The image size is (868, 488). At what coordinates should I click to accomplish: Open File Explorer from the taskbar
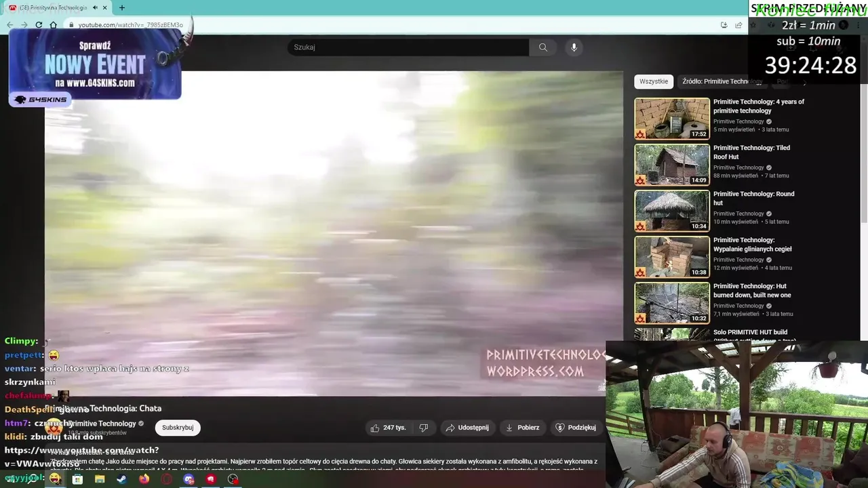click(100, 479)
